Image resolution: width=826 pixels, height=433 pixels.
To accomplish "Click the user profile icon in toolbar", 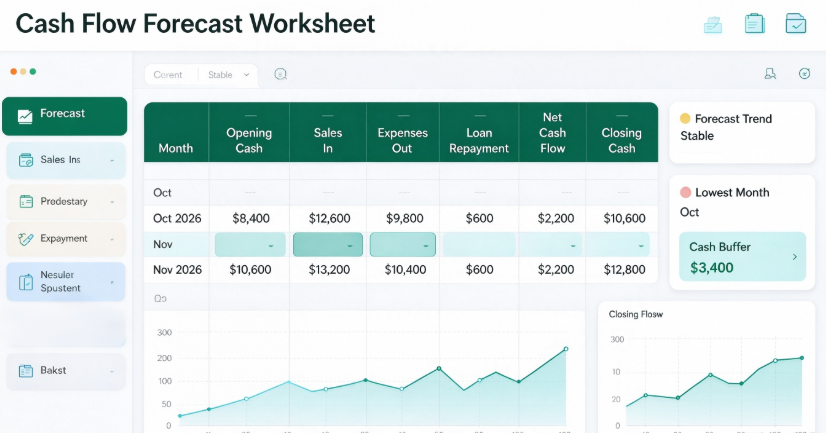I will tap(770, 74).
